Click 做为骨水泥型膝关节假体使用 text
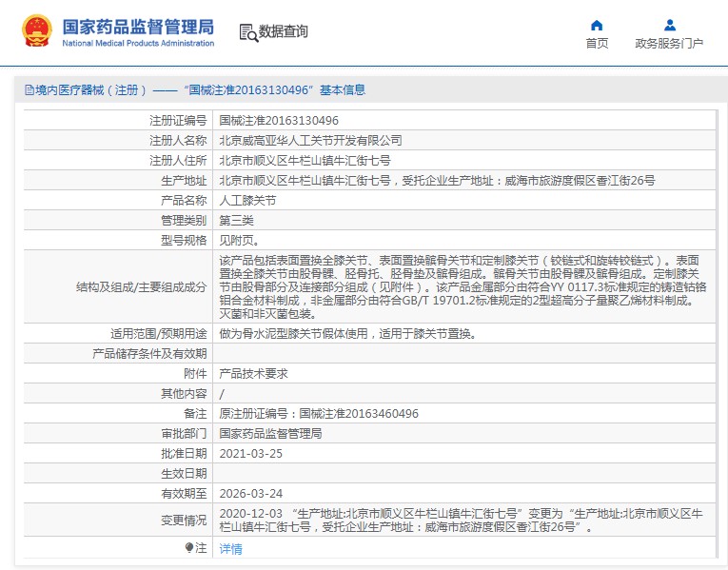This screenshot has height=570, width=728. click(347, 334)
